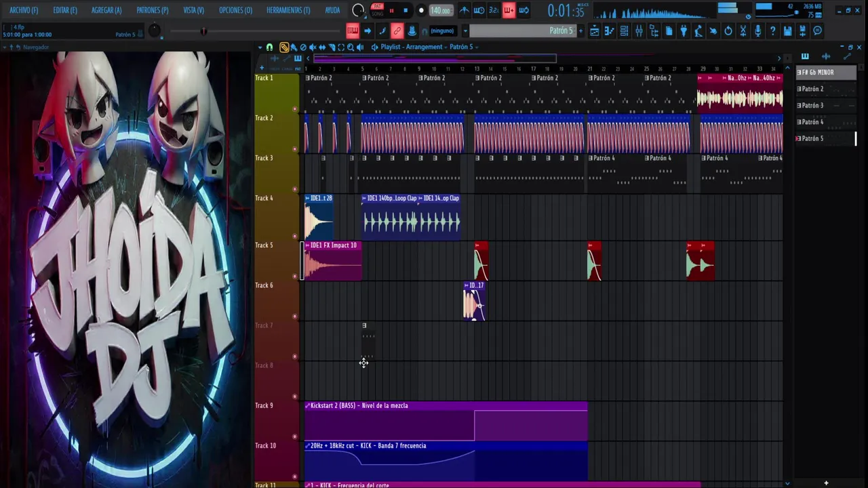Image resolution: width=868 pixels, height=488 pixels.
Task: Click the scissors cut icon in toolbar
Action: tap(743, 30)
